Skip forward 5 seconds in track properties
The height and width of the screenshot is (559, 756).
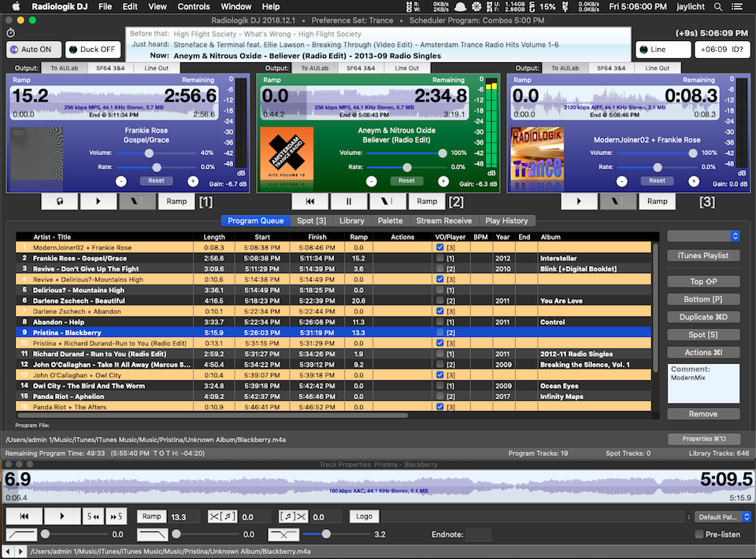[x=116, y=516]
